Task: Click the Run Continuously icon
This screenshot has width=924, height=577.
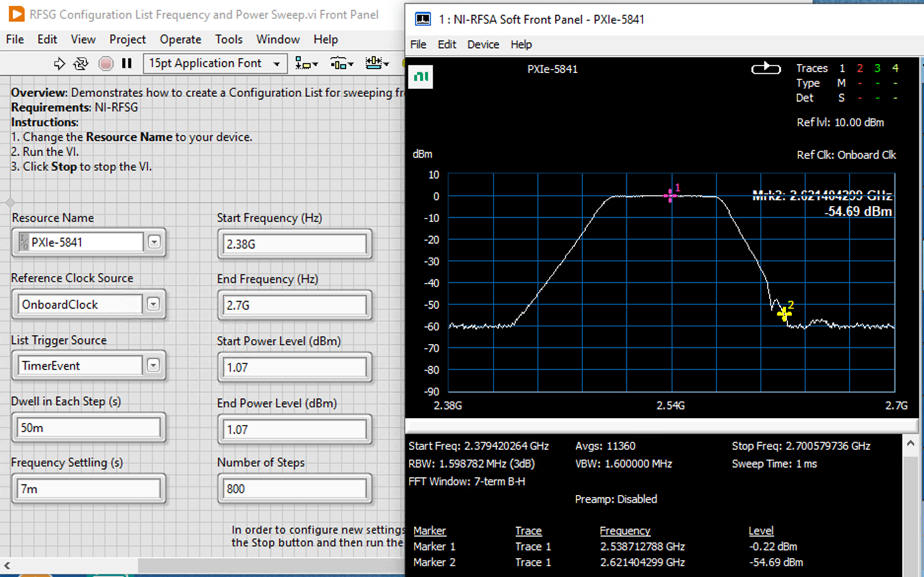Action: (x=81, y=63)
